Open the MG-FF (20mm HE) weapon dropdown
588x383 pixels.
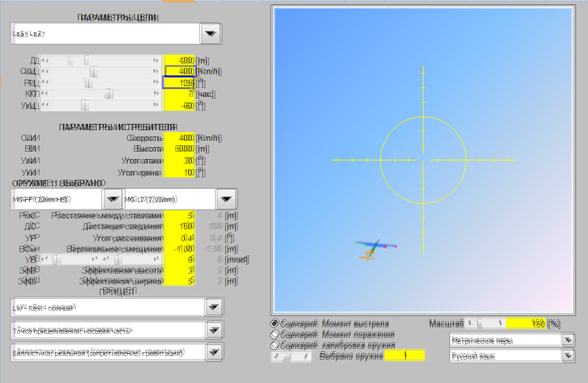coord(113,199)
